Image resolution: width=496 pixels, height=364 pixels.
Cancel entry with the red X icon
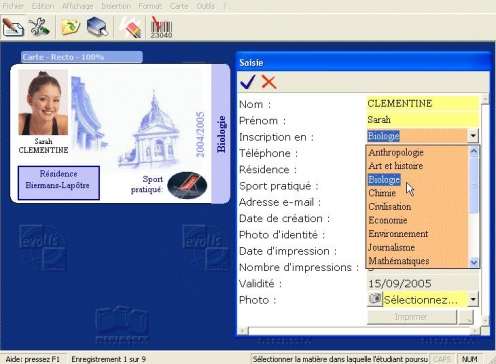(x=269, y=82)
